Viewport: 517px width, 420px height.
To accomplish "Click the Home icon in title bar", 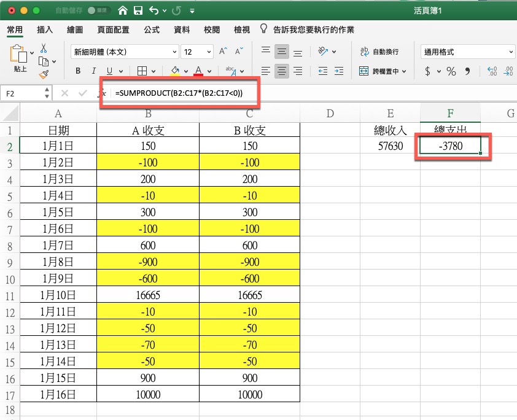I will 123,10.
